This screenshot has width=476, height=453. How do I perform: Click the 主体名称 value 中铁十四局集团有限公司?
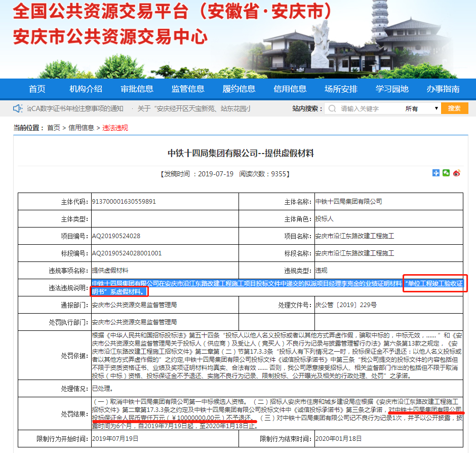click(x=348, y=202)
